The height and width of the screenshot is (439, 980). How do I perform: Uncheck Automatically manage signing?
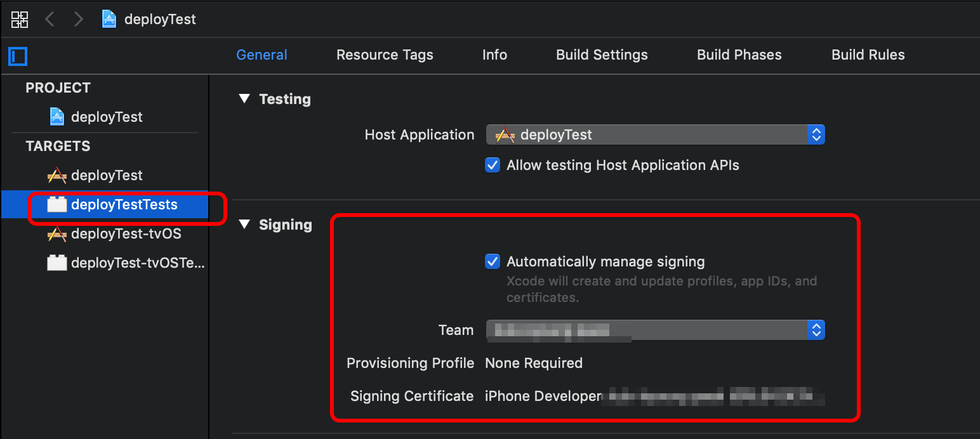tap(493, 261)
